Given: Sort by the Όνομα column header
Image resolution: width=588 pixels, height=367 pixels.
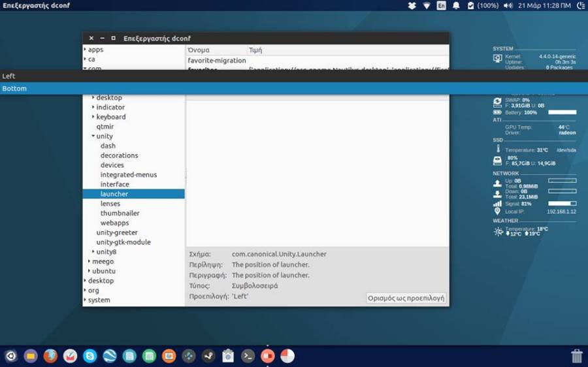Looking at the screenshot, I should tap(216, 50).
